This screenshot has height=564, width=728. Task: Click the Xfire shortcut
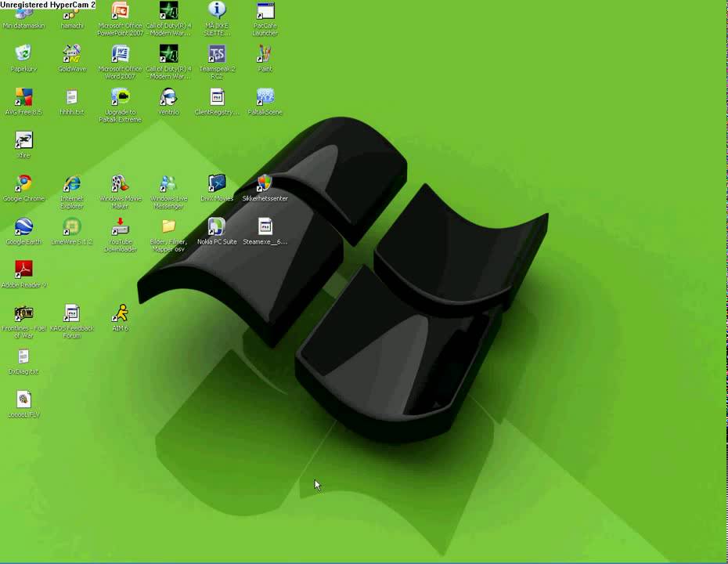[23, 141]
